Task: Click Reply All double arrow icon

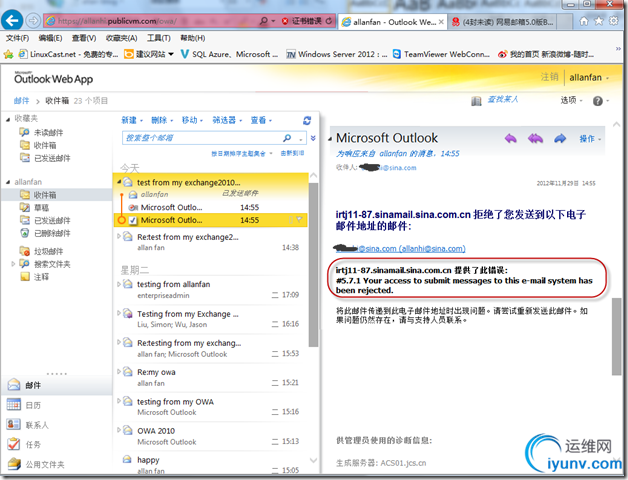Action: click(x=535, y=139)
